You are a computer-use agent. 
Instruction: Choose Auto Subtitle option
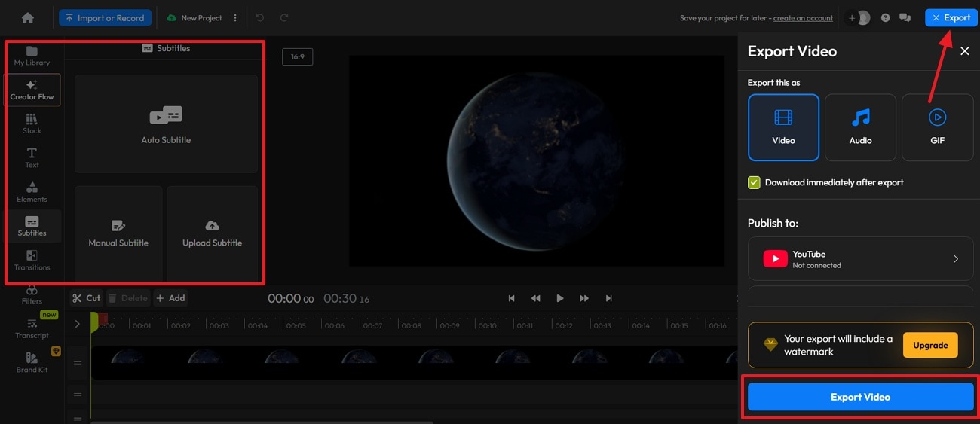(166, 124)
